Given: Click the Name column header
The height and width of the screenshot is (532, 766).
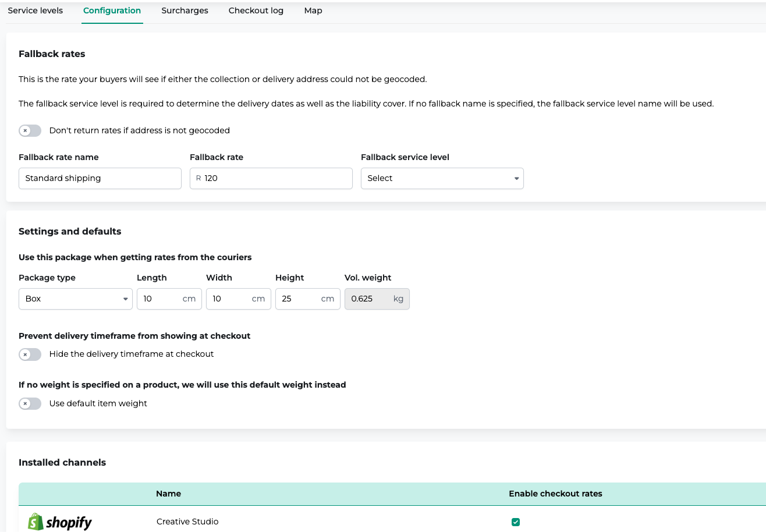Looking at the screenshot, I should [168, 494].
